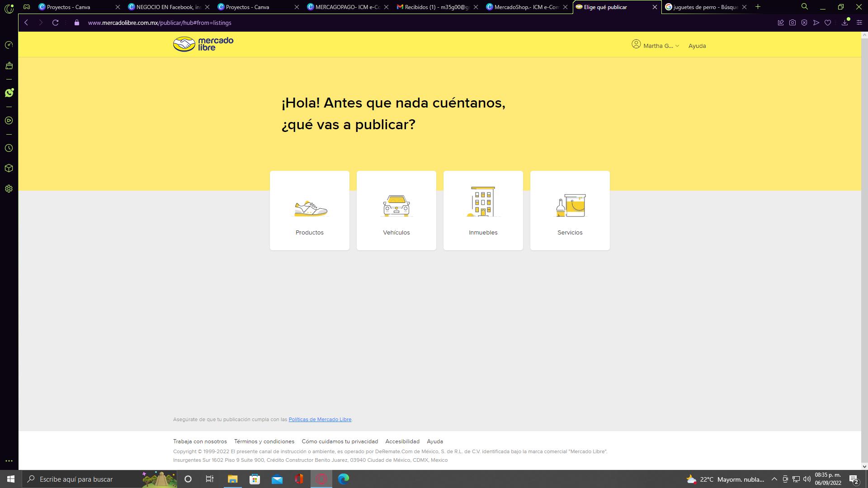868x488 pixels.
Task: Open Microsoft Edge from the taskbar
Action: (344, 479)
